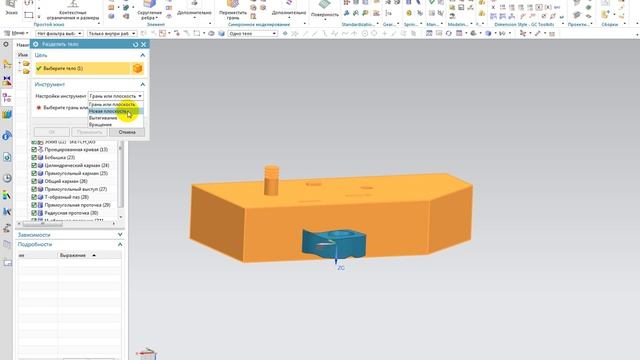640x360 pixels.
Task: Open dialog options gear in Разделить тело title
Action: click(x=36, y=44)
